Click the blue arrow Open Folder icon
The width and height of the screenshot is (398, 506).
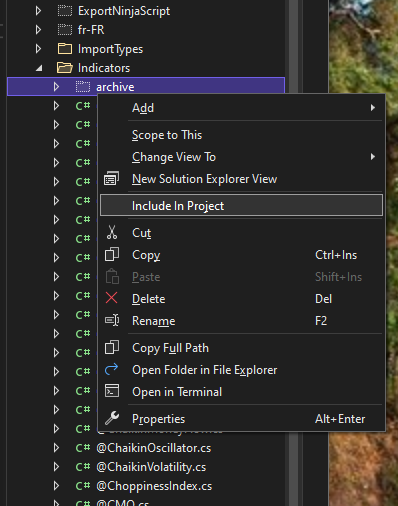(x=111, y=369)
